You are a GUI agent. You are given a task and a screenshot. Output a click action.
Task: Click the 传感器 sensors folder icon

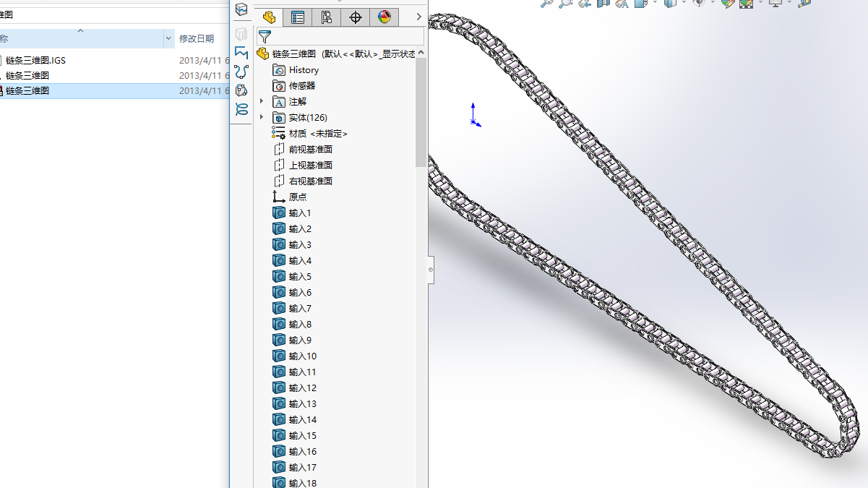click(x=279, y=86)
